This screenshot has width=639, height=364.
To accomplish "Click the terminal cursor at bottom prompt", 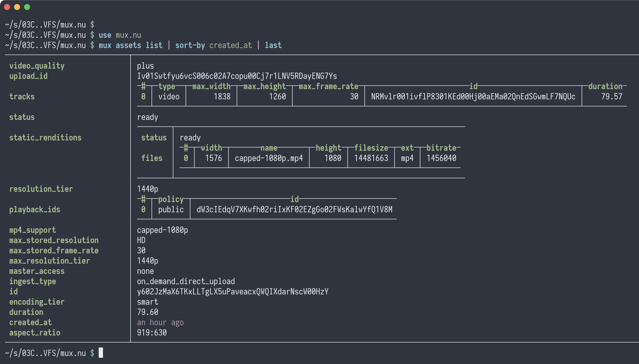I will point(101,353).
